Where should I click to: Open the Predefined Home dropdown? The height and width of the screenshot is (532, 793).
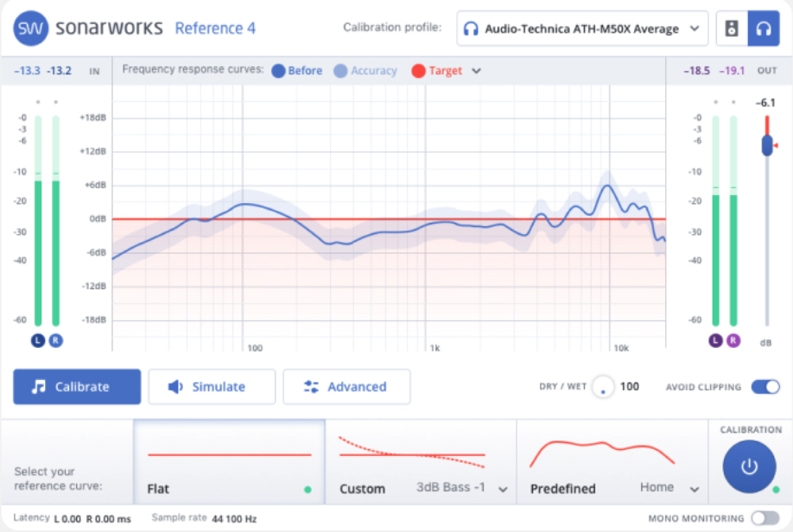click(x=695, y=490)
